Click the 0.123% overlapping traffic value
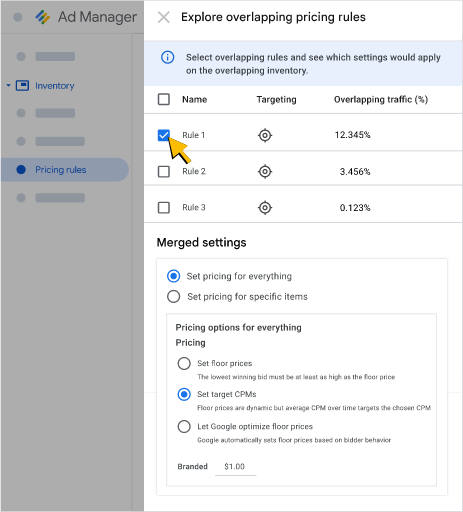 tap(355, 208)
